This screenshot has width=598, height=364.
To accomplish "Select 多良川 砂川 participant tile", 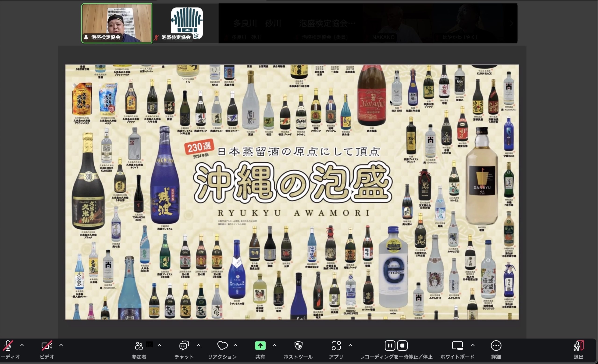I will 257,24.
